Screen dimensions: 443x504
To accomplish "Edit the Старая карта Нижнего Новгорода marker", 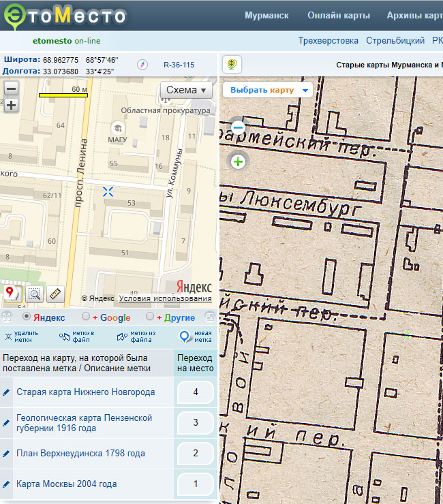I will pos(6,392).
